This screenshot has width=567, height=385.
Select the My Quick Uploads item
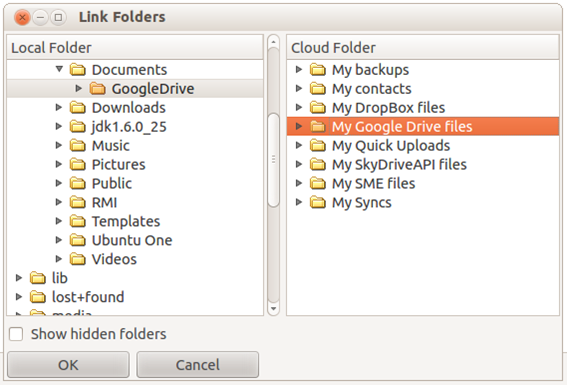click(x=391, y=145)
